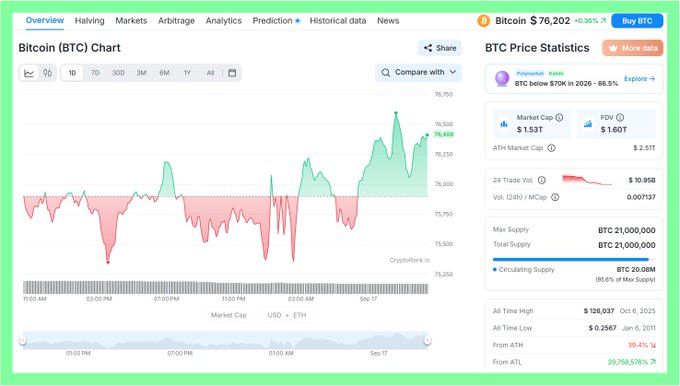Viewport: 680px width, 386px height.
Task: Select the 30D time range
Action: 118,73
